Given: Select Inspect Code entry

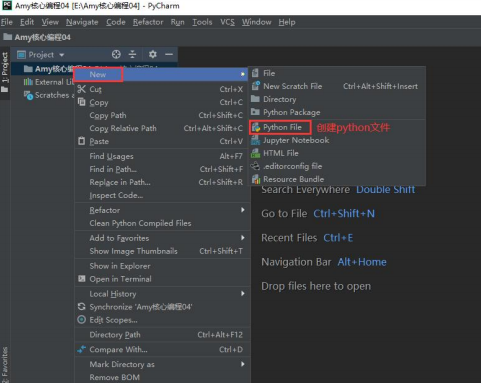Looking at the screenshot, I should click(162, 195).
